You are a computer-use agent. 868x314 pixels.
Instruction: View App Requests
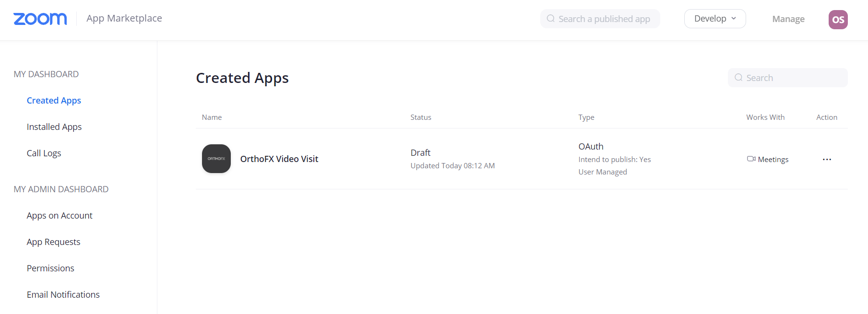[x=53, y=242]
